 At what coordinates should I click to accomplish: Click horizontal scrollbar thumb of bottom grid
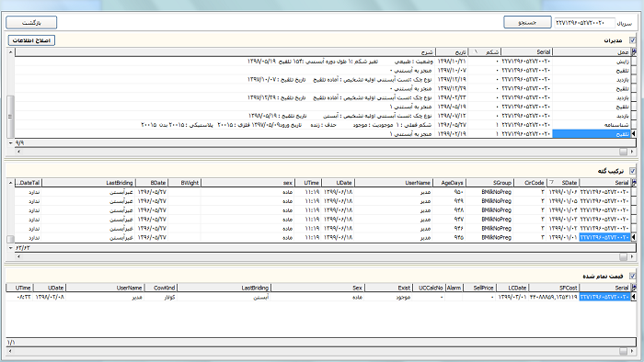623,351
